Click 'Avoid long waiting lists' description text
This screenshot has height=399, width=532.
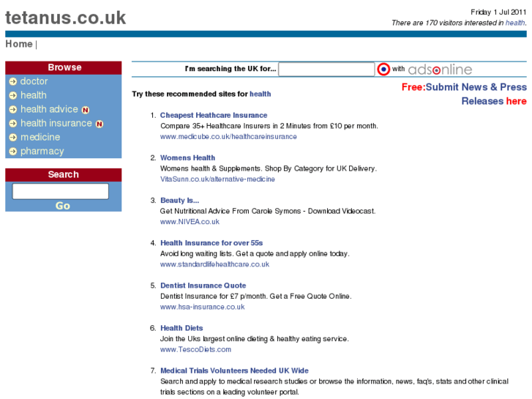[255, 253]
